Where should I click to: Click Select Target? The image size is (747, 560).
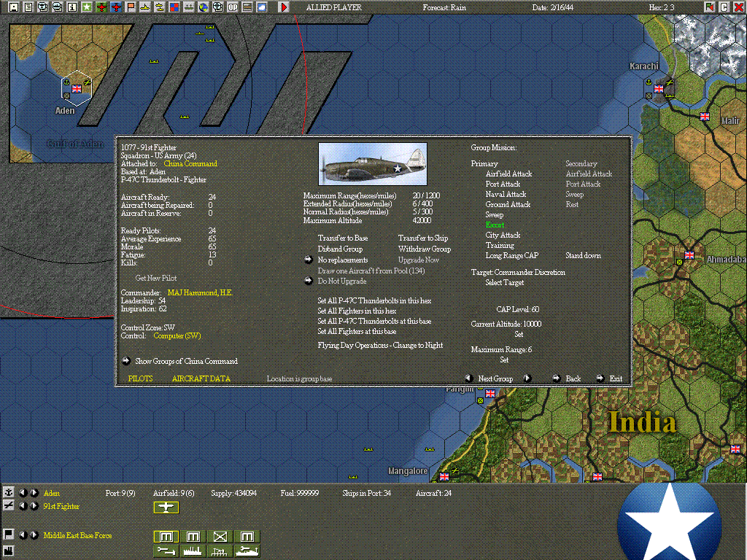pyautogui.click(x=505, y=282)
